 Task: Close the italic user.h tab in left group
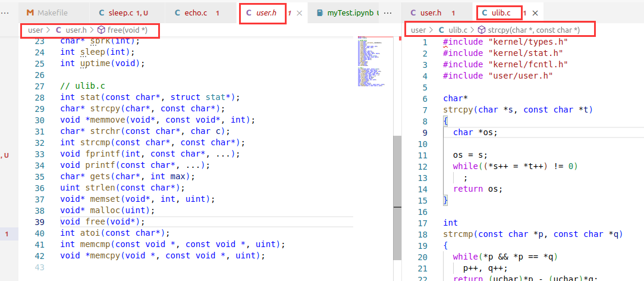(299, 13)
